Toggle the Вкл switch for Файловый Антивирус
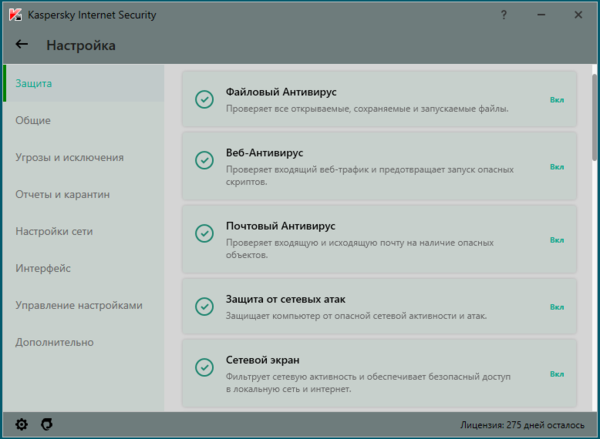Viewport: 600px width, 439px height. tap(557, 100)
